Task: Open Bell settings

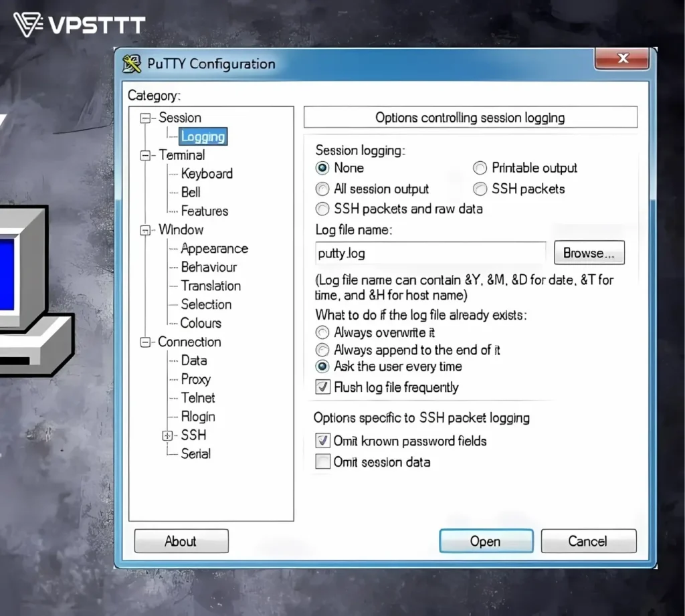Action: point(191,192)
